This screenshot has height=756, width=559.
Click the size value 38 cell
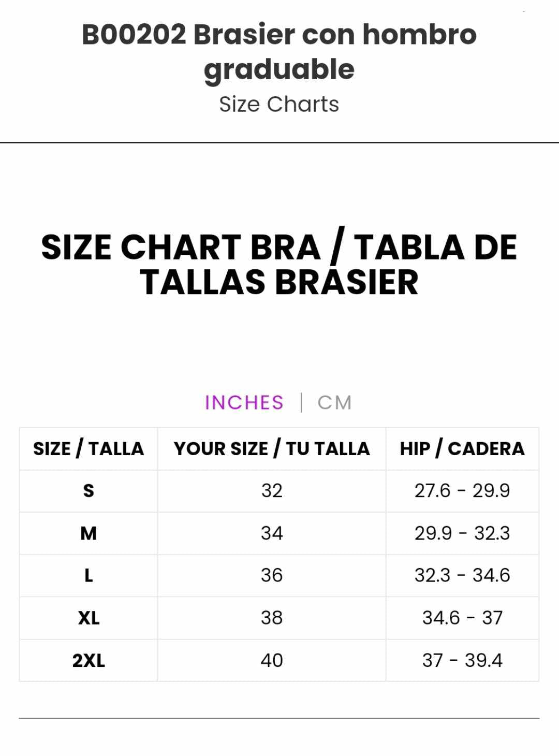click(x=272, y=618)
